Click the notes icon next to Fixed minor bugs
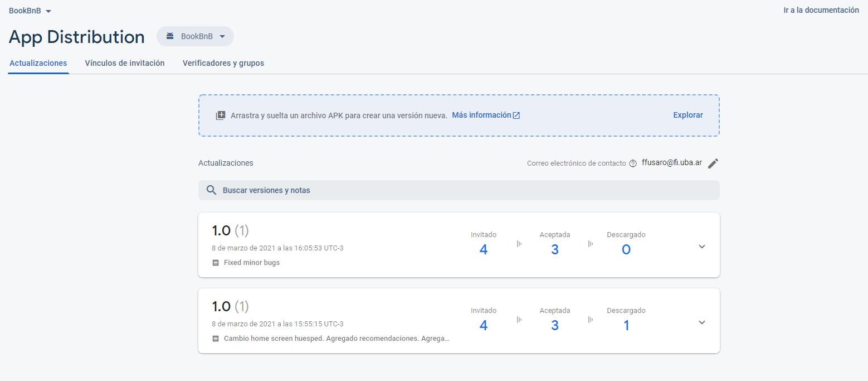This screenshot has width=868, height=381. point(216,263)
